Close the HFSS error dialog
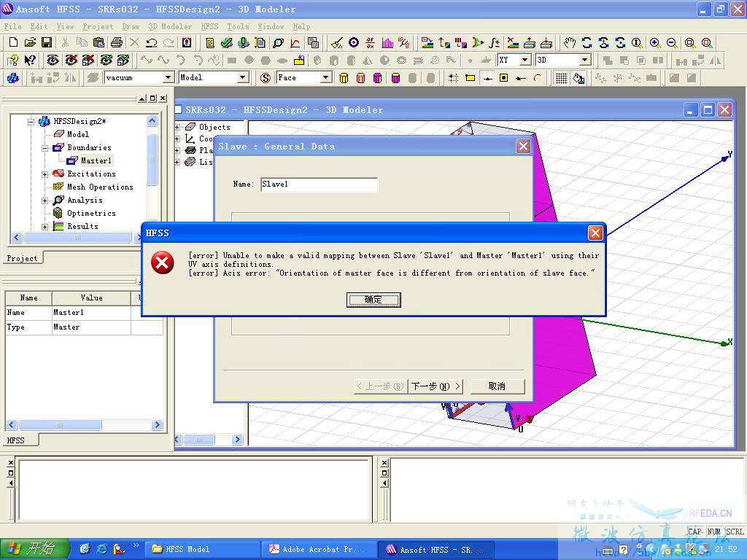The height and width of the screenshot is (560, 747). [595, 233]
